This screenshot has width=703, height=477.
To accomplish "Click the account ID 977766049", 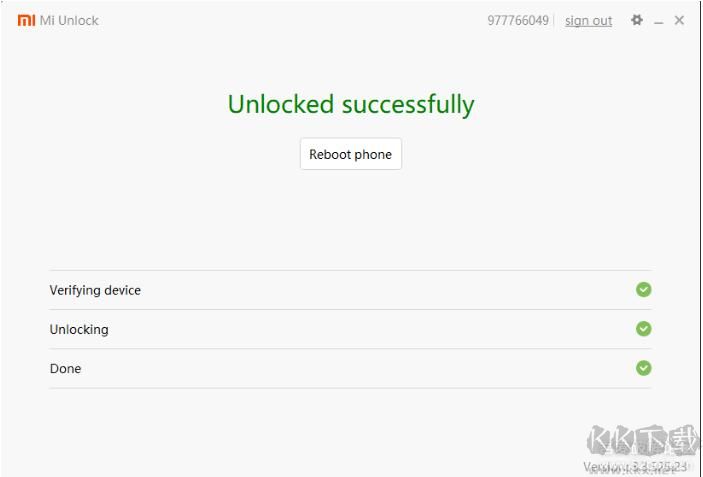I will tap(518, 21).
